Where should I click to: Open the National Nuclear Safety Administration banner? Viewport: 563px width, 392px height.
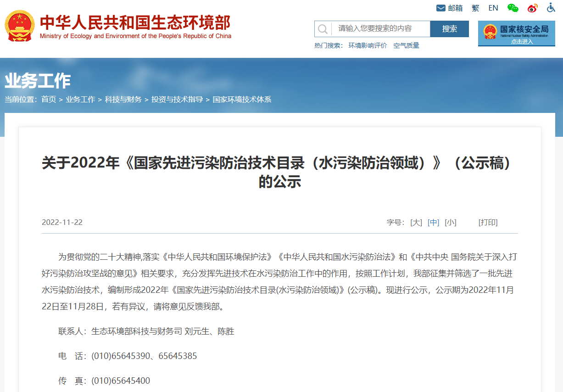[516, 33]
